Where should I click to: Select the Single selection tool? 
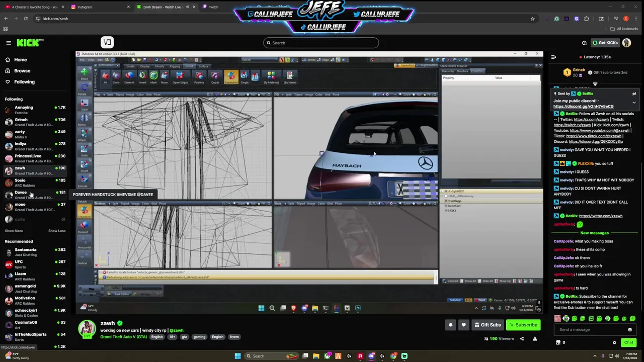click(245, 76)
